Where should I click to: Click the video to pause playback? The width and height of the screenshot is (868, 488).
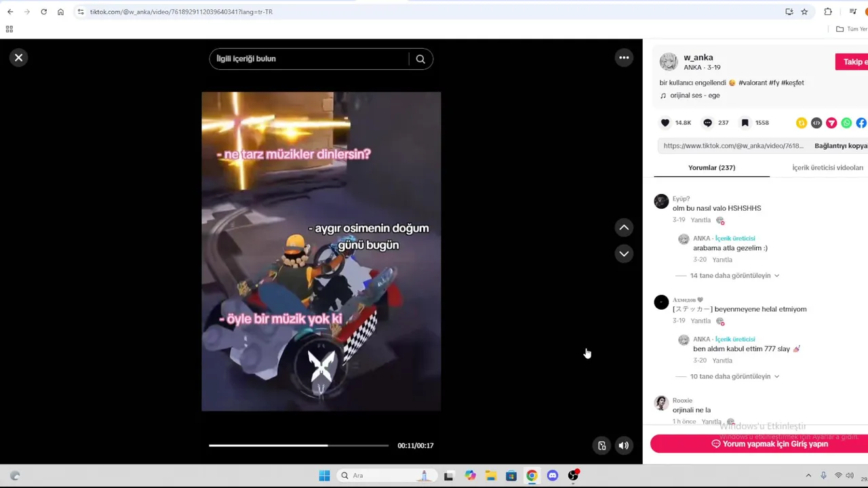point(321,251)
